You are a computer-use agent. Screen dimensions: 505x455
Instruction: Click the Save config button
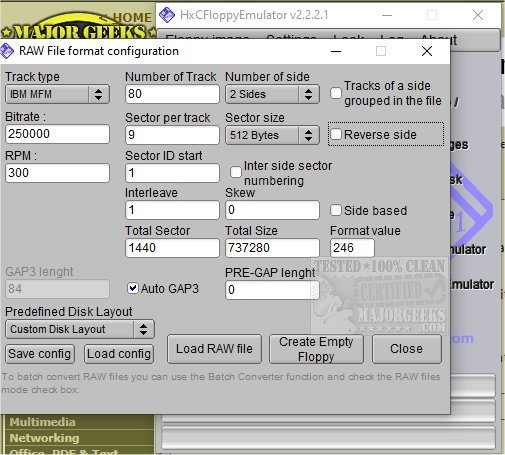40,354
